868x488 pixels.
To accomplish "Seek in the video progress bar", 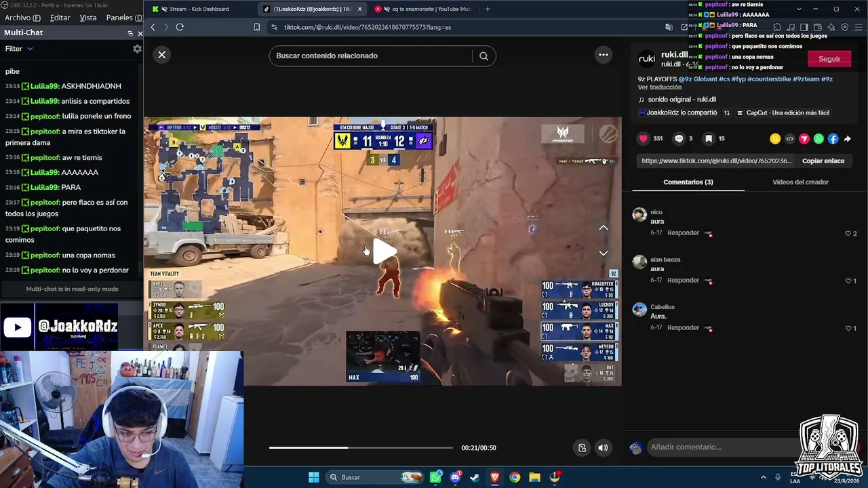I will coord(361,447).
